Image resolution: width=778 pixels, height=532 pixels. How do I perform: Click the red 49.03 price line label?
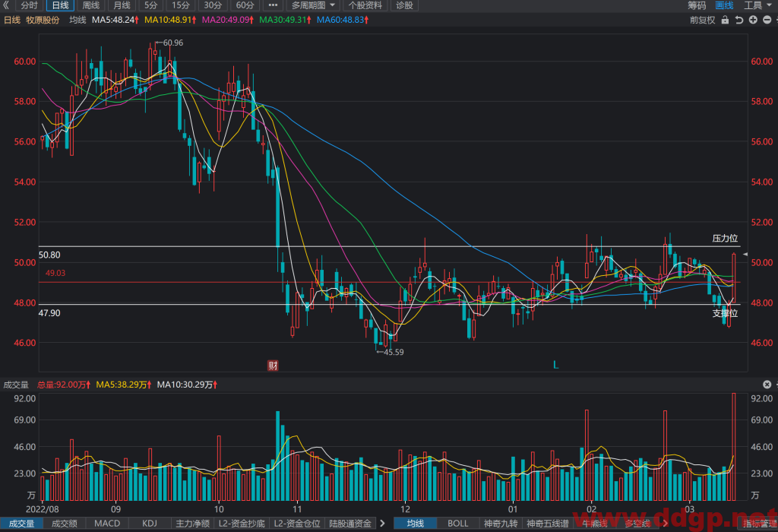pyautogui.click(x=55, y=273)
